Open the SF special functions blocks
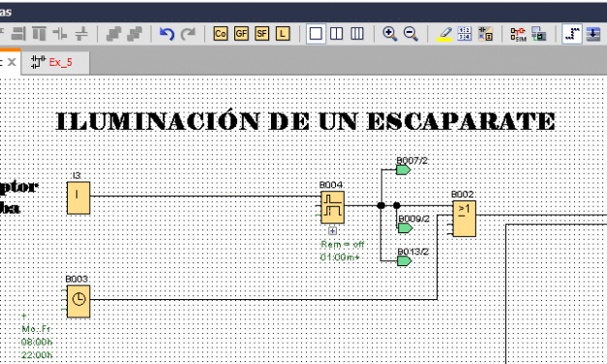The width and height of the screenshot is (607, 364). [x=262, y=34]
